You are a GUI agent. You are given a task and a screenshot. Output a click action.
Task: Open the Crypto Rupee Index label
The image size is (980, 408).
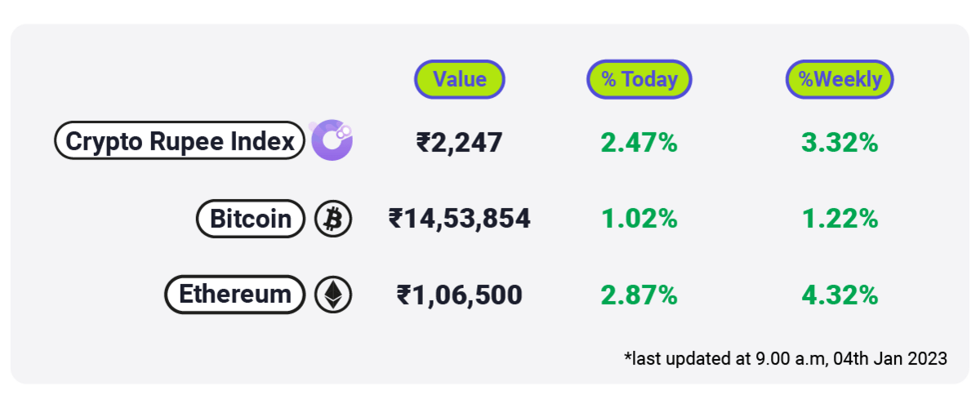(x=180, y=141)
